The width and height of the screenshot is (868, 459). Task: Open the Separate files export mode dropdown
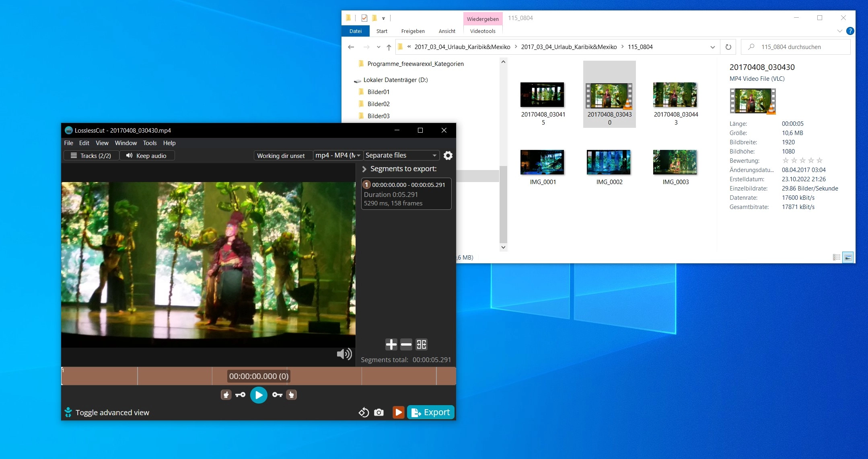pyautogui.click(x=401, y=156)
